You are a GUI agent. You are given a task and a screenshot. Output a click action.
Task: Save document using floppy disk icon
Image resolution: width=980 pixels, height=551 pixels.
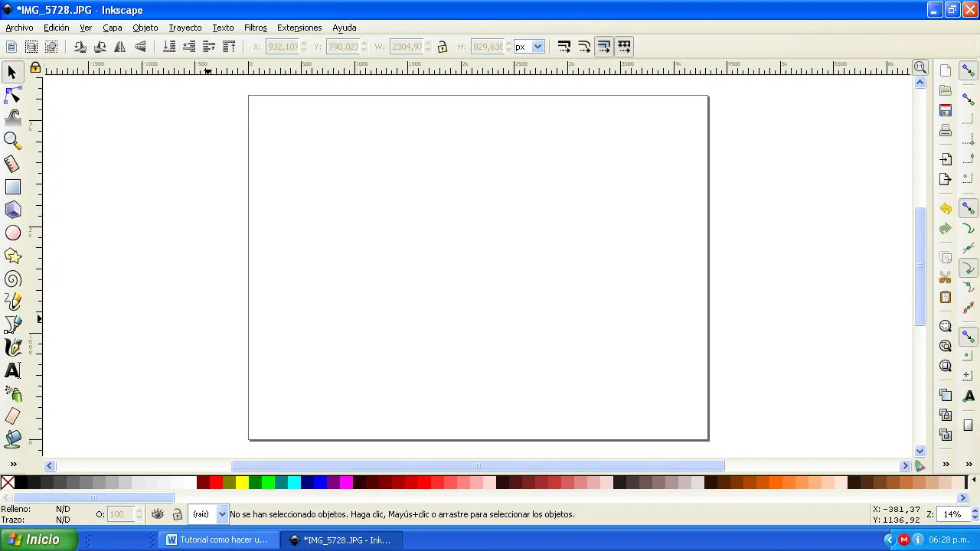[x=946, y=110]
